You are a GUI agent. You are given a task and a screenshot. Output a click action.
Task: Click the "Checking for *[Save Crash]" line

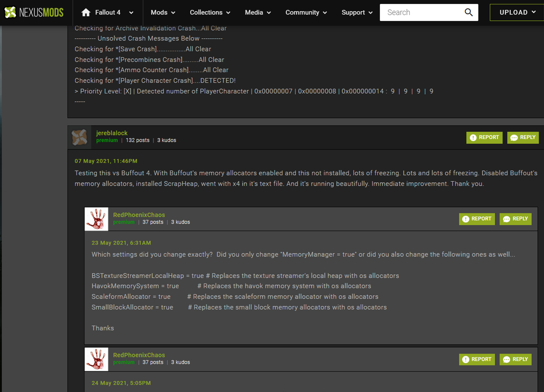click(x=143, y=49)
